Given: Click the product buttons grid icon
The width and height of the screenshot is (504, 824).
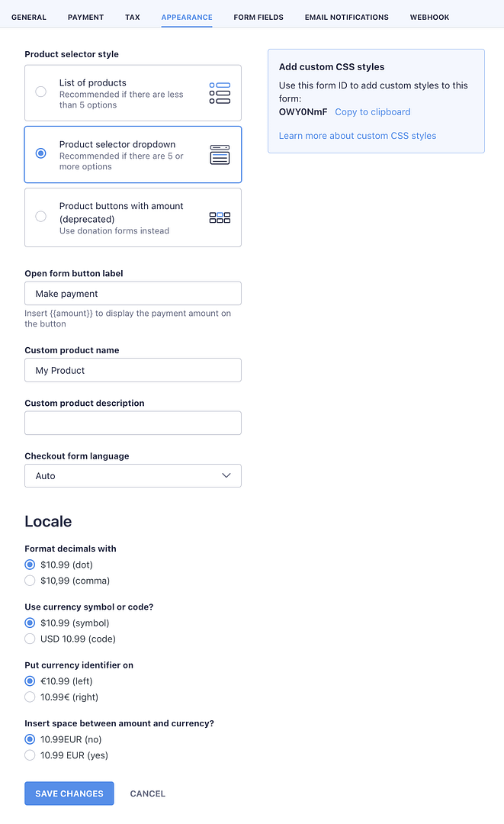Looking at the screenshot, I should [220, 217].
